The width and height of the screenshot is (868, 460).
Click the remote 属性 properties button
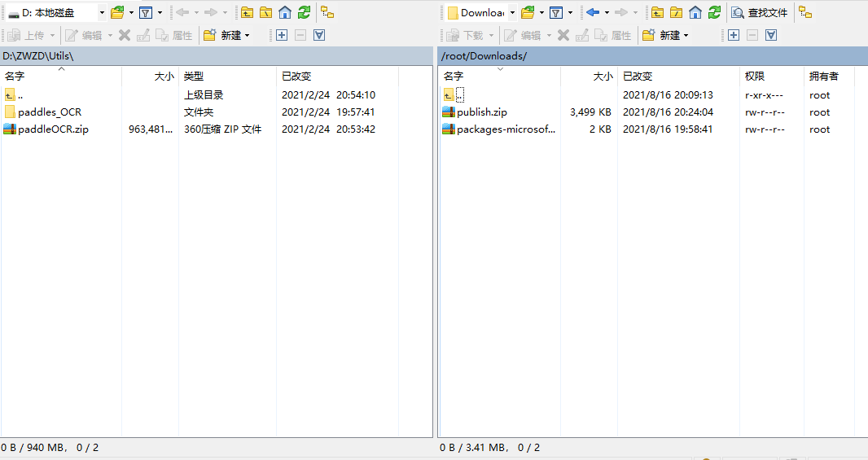pos(613,36)
